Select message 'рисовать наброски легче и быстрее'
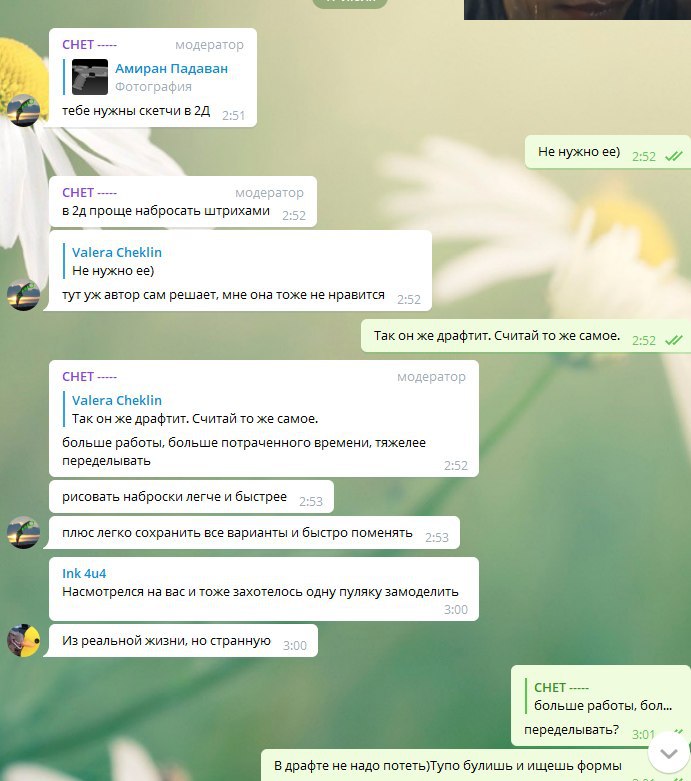 [191, 497]
